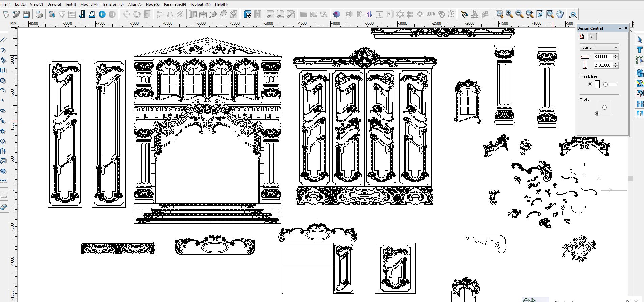Close the Design Central panel
This screenshot has height=302, width=644.
click(626, 28)
